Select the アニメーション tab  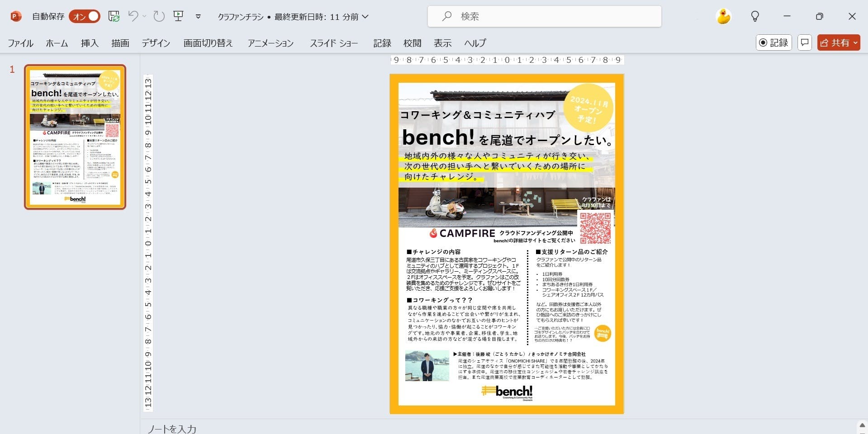pyautogui.click(x=270, y=43)
